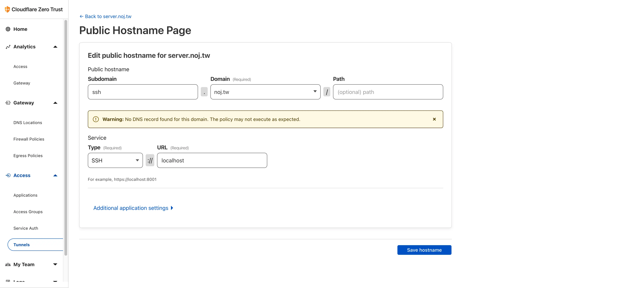This screenshot has height=288, width=644.
Task: Click the warning exclamation icon
Action: [96, 119]
